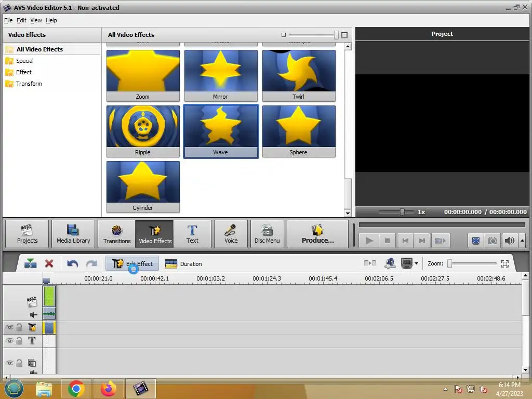Click the small thumbnails size icon
Viewport: 532px width, 399px height.
[x=284, y=35]
